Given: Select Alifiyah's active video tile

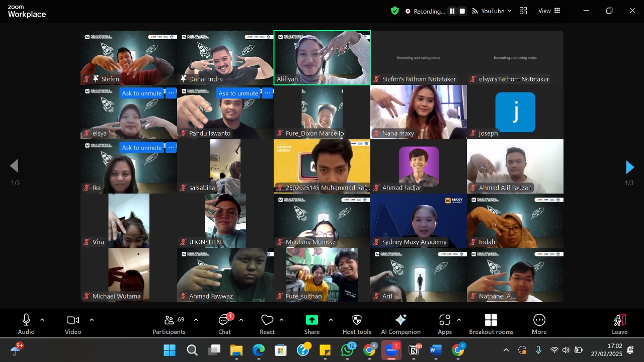Looking at the screenshot, I should pos(322,58).
